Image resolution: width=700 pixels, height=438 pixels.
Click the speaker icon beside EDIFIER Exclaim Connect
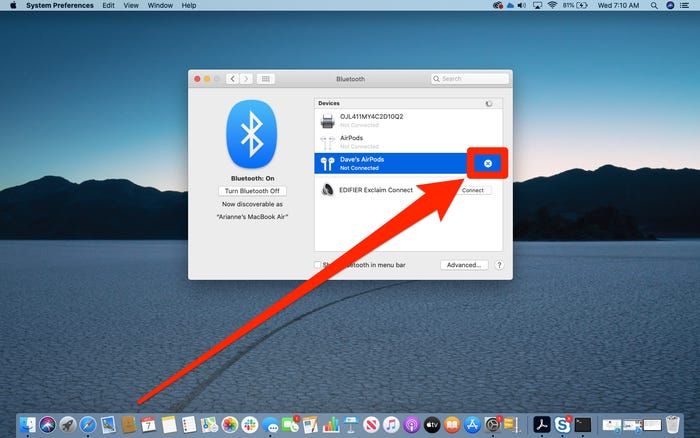pos(328,190)
